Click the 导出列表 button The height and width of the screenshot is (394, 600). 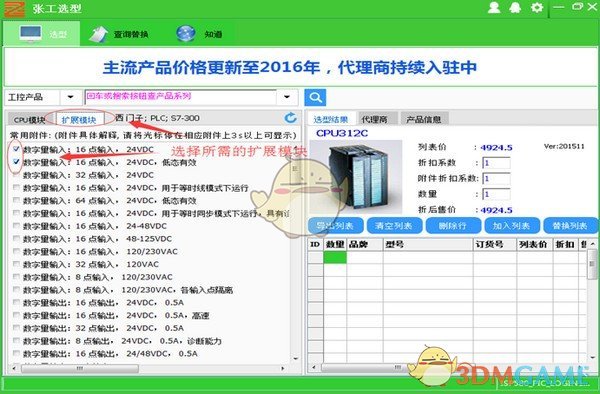(335, 226)
